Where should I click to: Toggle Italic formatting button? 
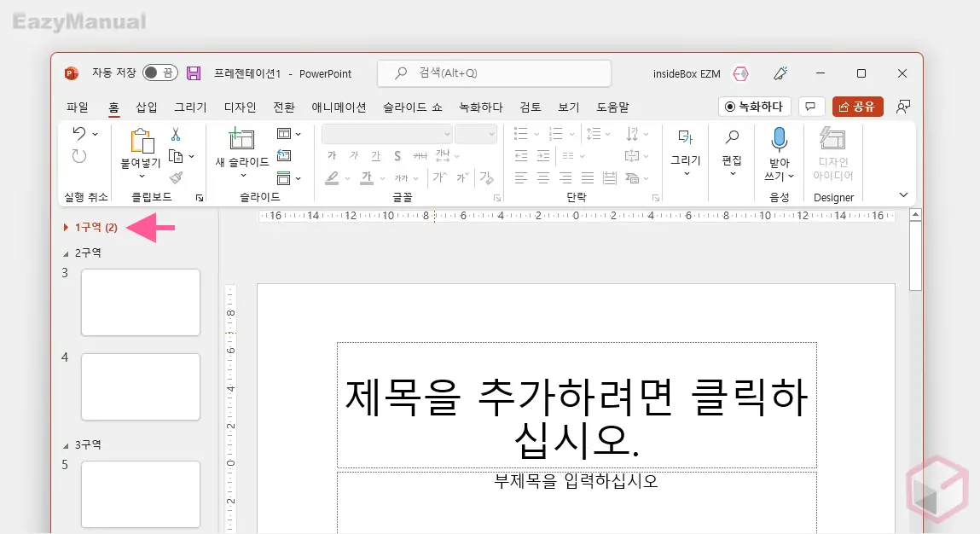[354, 156]
